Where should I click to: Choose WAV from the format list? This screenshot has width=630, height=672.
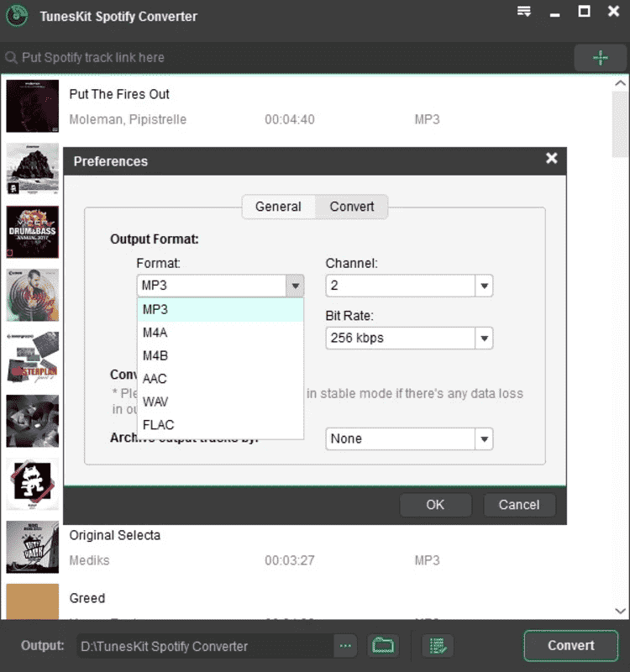click(220, 402)
